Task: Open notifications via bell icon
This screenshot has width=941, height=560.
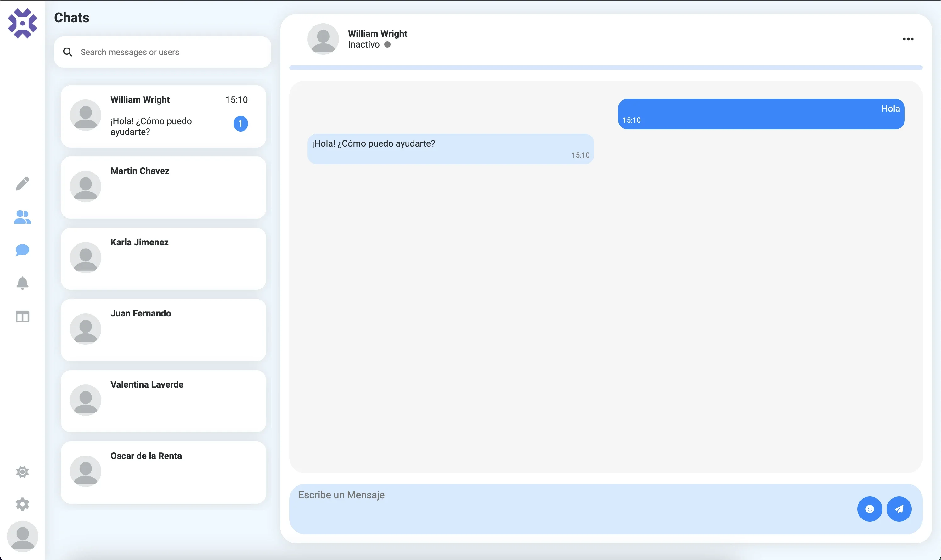Action: pyautogui.click(x=23, y=283)
